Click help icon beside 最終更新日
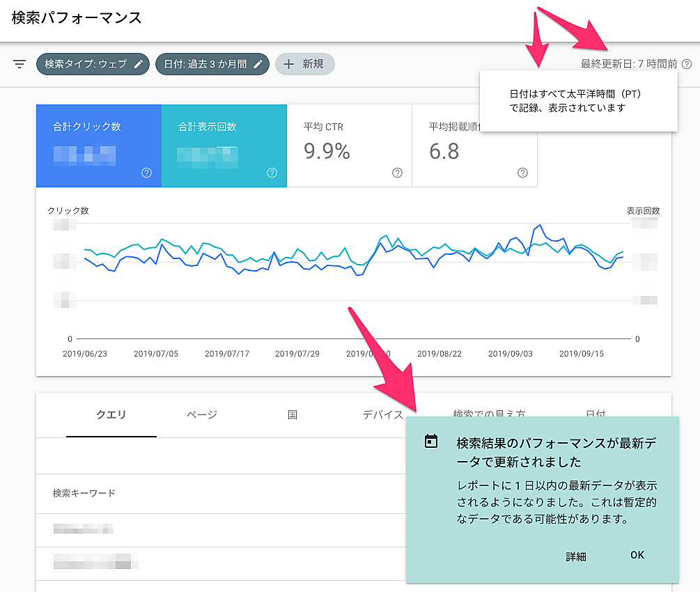Viewport: 700px width, 592px height. 687,64
